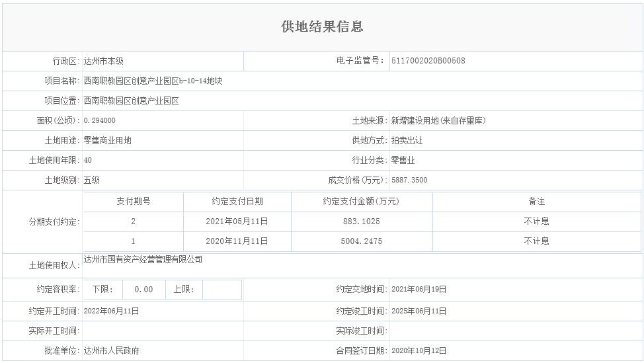Click the supply method 拍卖出让
The width and height of the screenshot is (644, 363).
[407, 140]
